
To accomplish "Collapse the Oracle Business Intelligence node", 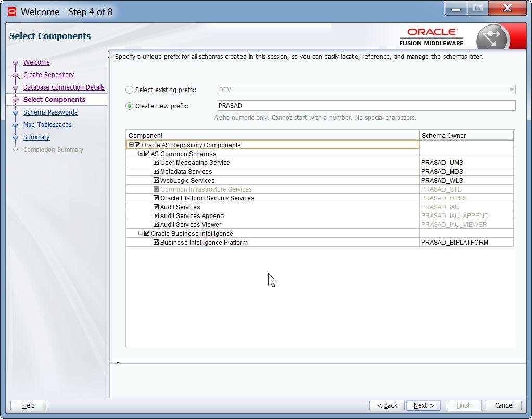I will click(x=141, y=233).
